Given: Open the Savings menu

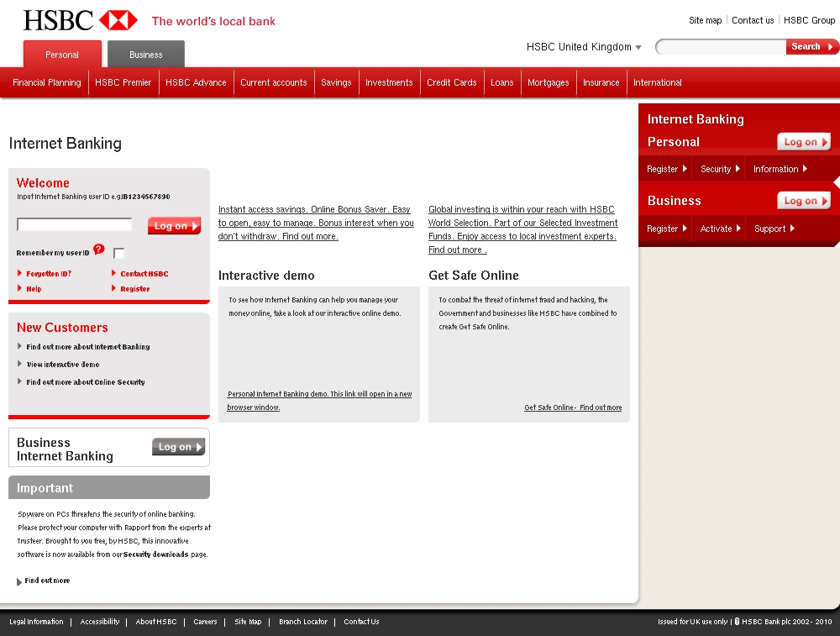Looking at the screenshot, I should [x=337, y=82].
